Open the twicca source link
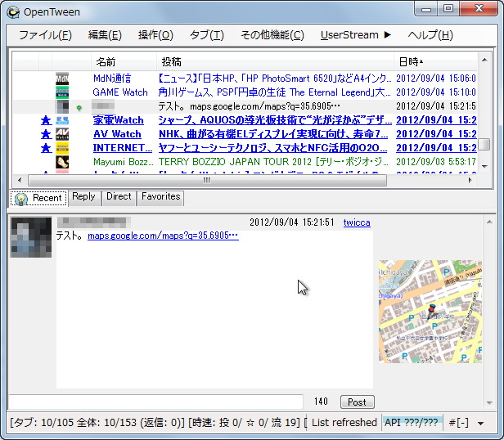The height and width of the screenshot is (440, 504). coord(357,222)
